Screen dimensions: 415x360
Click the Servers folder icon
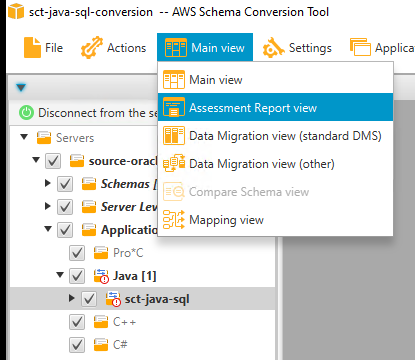pyautogui.click(x=44, y=137)
